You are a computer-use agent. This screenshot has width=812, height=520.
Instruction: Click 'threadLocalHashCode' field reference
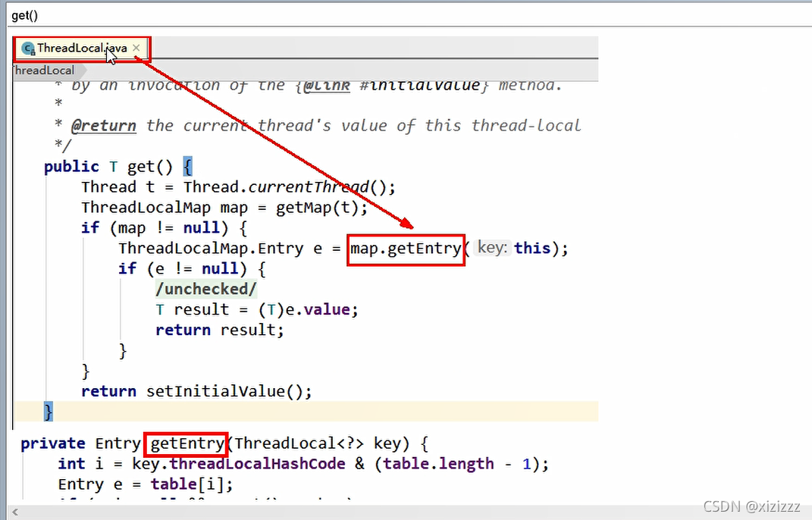257,464
